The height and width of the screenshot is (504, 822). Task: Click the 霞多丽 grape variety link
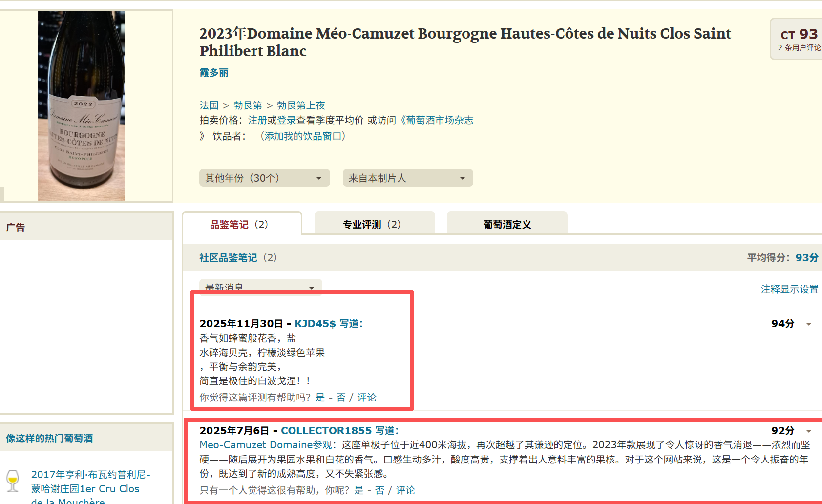(x=214, y=73)
